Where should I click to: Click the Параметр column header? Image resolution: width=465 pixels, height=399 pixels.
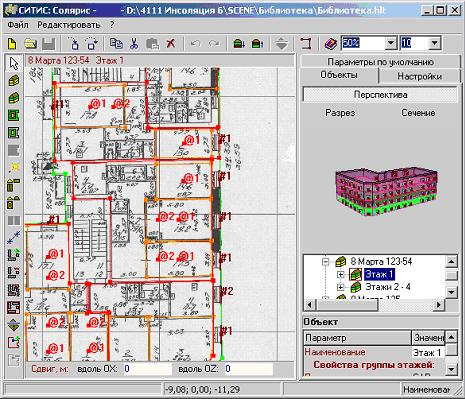click(357, 338)
